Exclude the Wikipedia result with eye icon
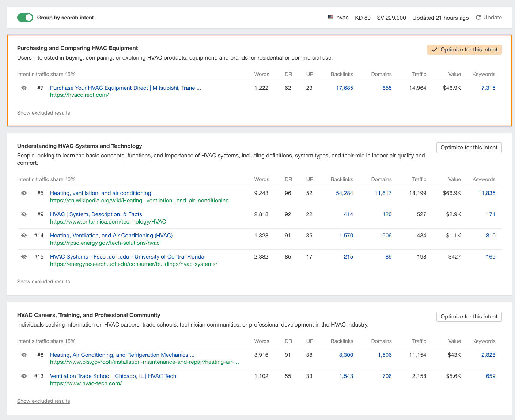The height and width of the screenshot is (420, 515). coord(24,193)
